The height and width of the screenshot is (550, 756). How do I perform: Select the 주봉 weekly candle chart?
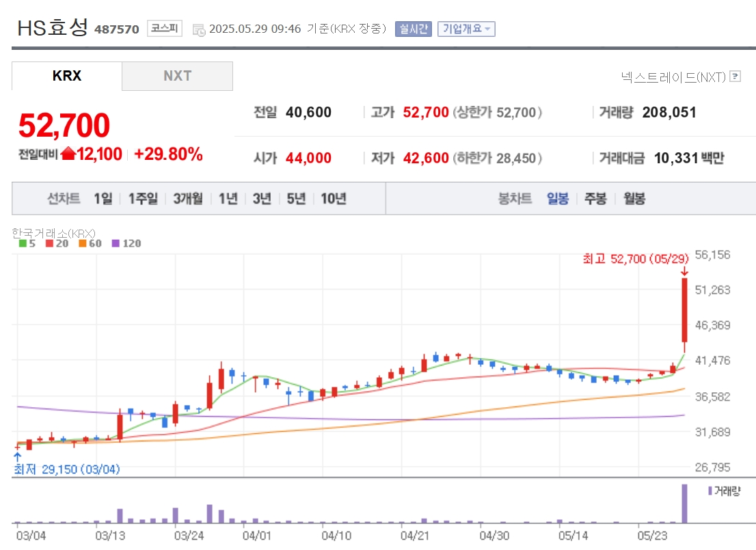(x=595, y=199)
